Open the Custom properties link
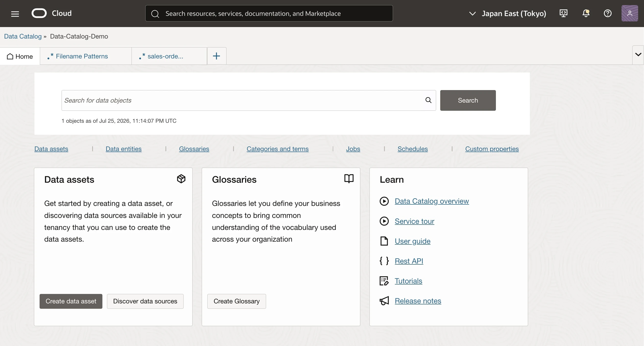Screen dimensions: 644x346 point(492,149)
